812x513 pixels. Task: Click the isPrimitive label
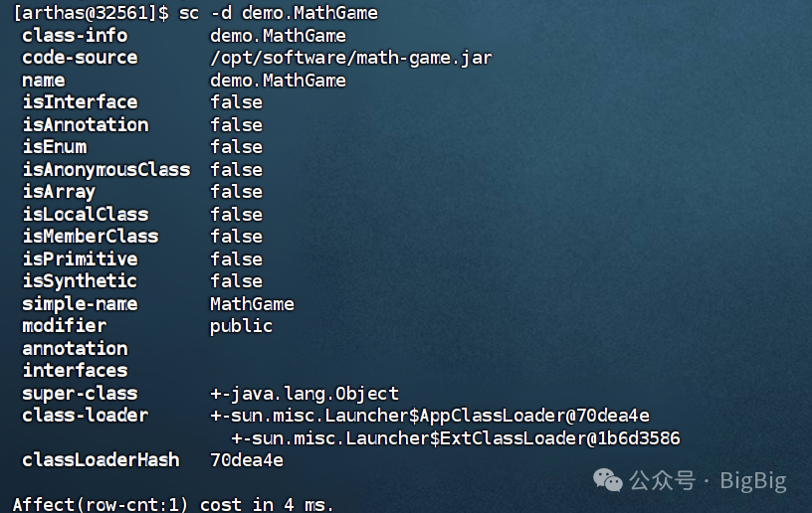pos(80,259)
